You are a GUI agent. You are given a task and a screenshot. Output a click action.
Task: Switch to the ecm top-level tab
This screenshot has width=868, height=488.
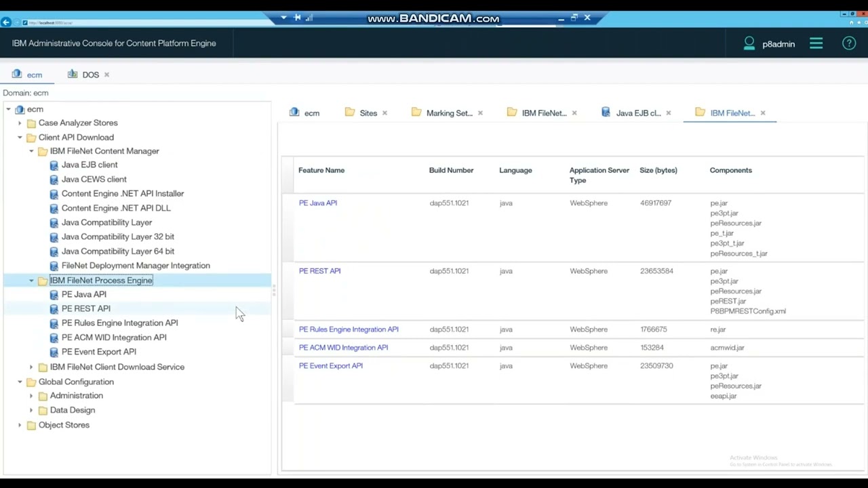point(28,75)
